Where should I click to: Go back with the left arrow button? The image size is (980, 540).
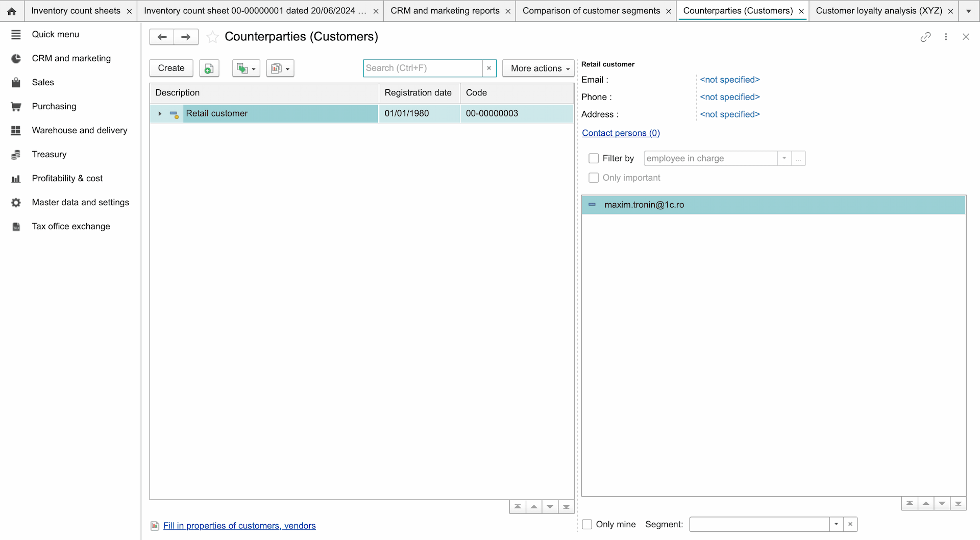[x=162, y=37]
